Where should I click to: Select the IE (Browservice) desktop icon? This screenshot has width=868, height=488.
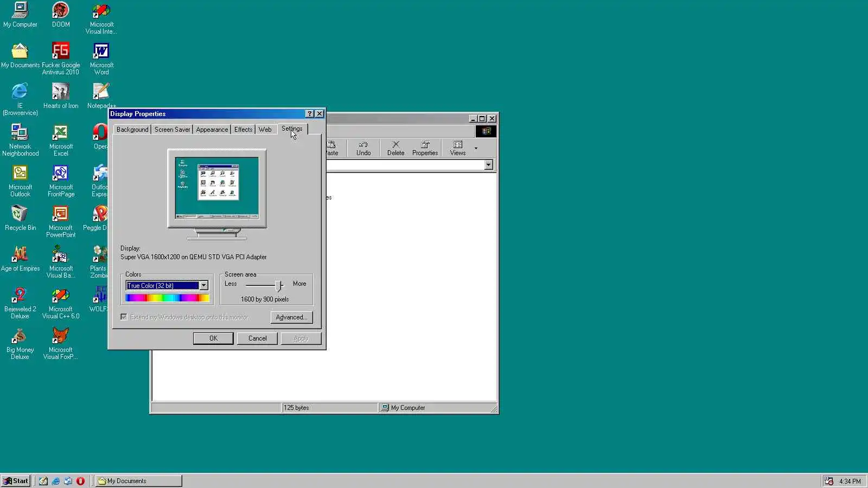(20, 100)
